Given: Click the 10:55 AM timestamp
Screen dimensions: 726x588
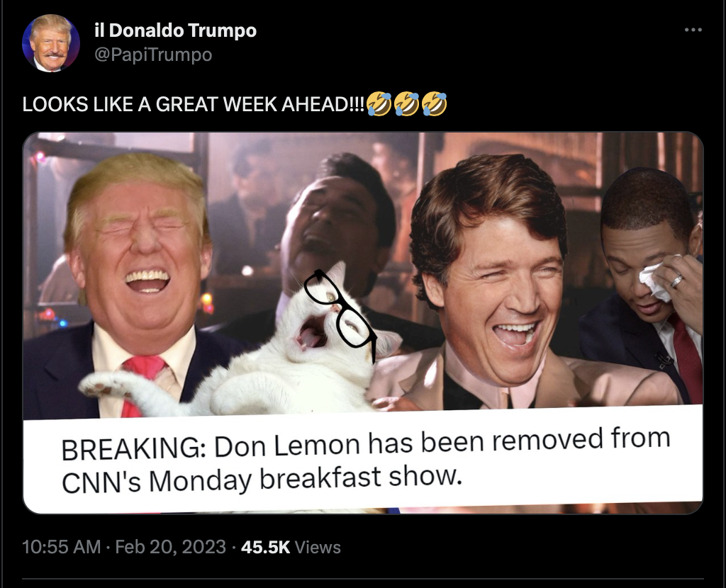Looking at the screenshot, I should point(61,547).
